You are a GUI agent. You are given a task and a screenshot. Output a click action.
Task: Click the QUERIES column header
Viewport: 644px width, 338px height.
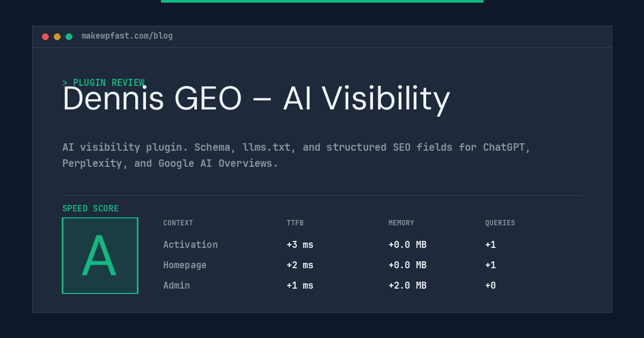click(500, 223)
